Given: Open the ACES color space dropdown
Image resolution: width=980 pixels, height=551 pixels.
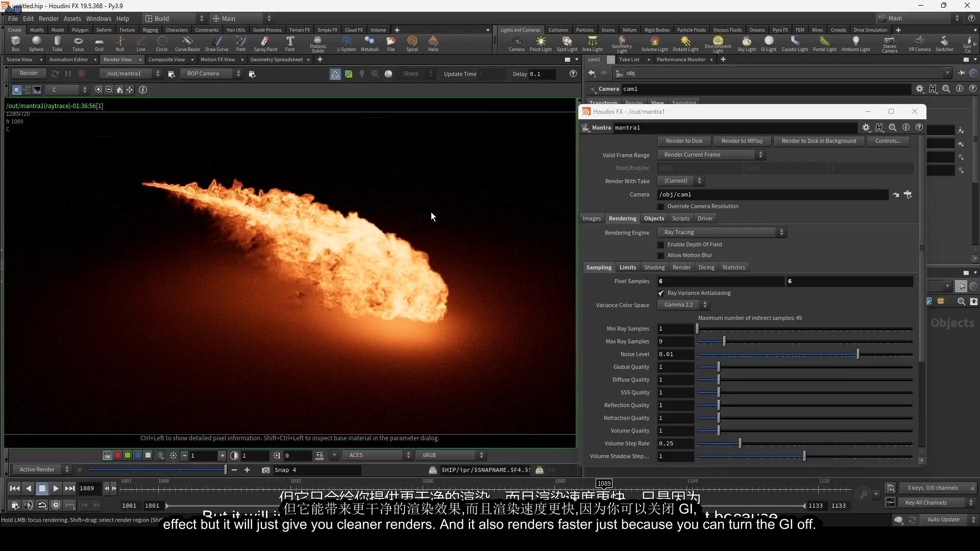Looking at the screenshot, I should tap(378, 455).
